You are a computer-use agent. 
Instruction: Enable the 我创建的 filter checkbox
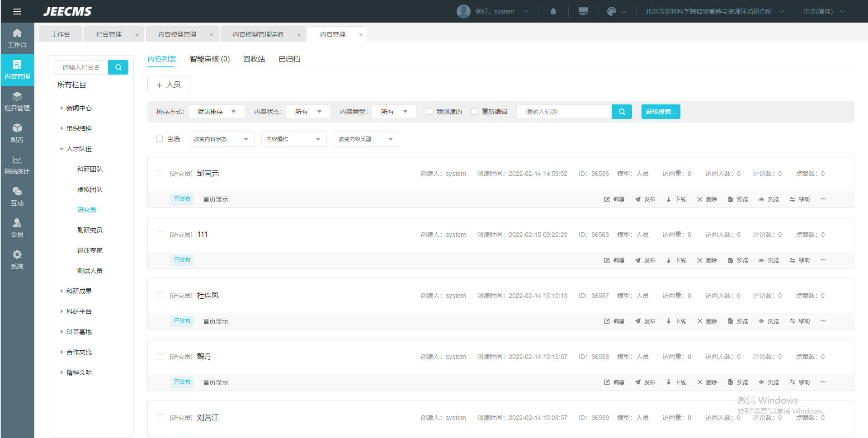429,112
